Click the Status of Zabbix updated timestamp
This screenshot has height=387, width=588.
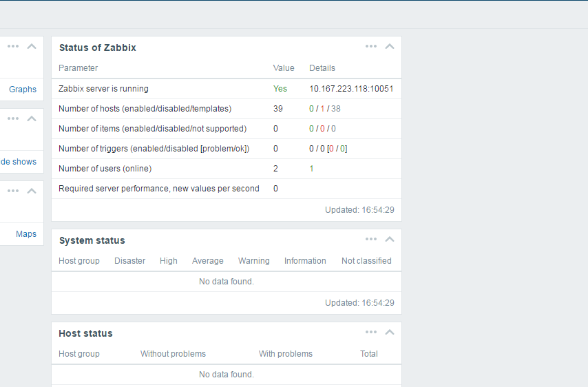point(359,210)
